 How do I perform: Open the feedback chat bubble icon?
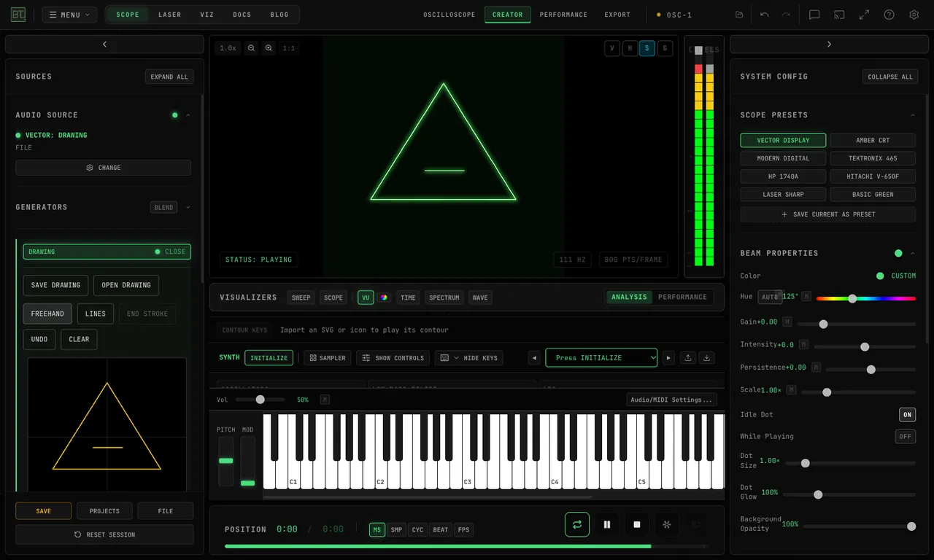814,15
